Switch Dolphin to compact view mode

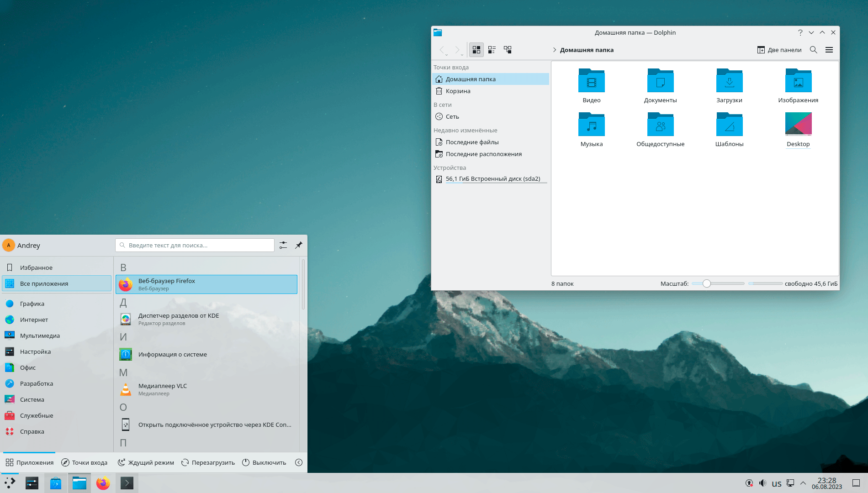tap(492, 50)
